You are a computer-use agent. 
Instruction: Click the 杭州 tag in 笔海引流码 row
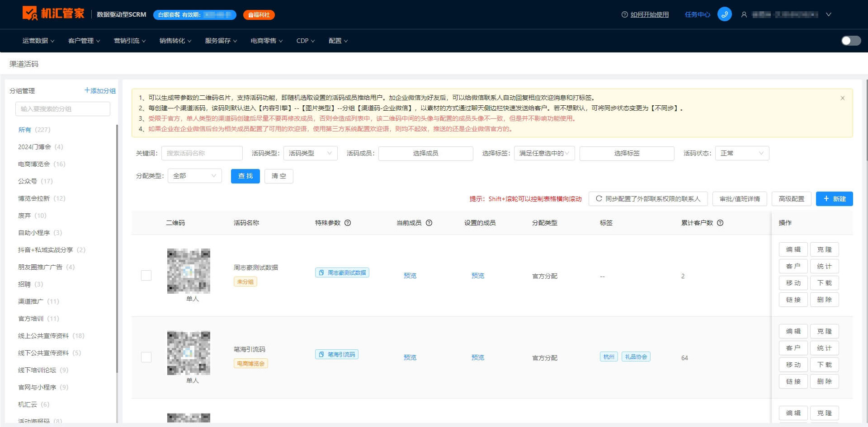point(609,357)
